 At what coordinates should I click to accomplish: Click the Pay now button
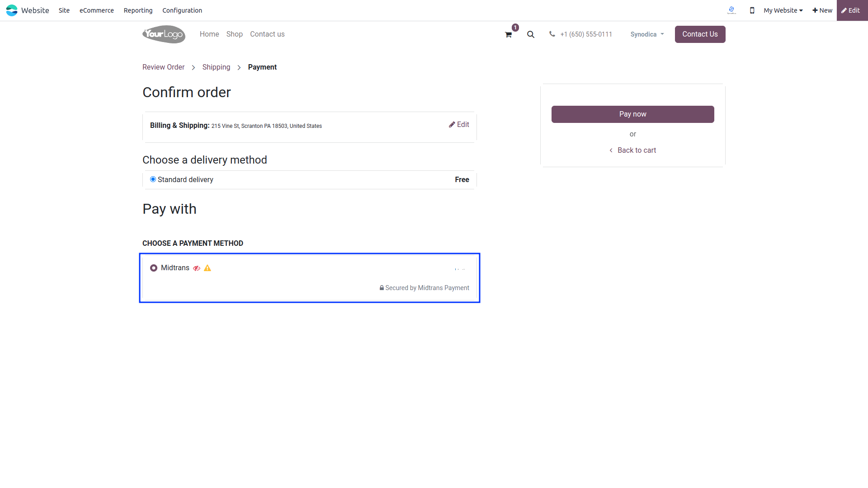tap(633, 114)
